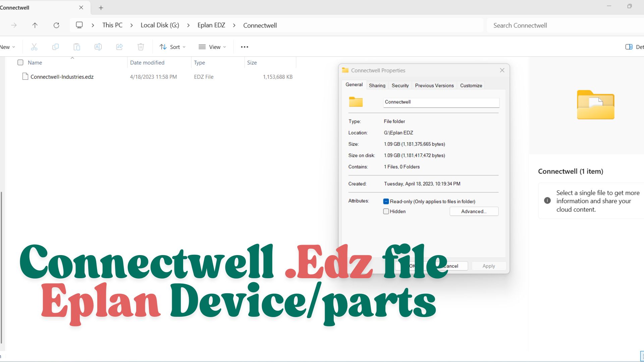Edit the folder name field showing Connectwell

click(x=441, y=102)
